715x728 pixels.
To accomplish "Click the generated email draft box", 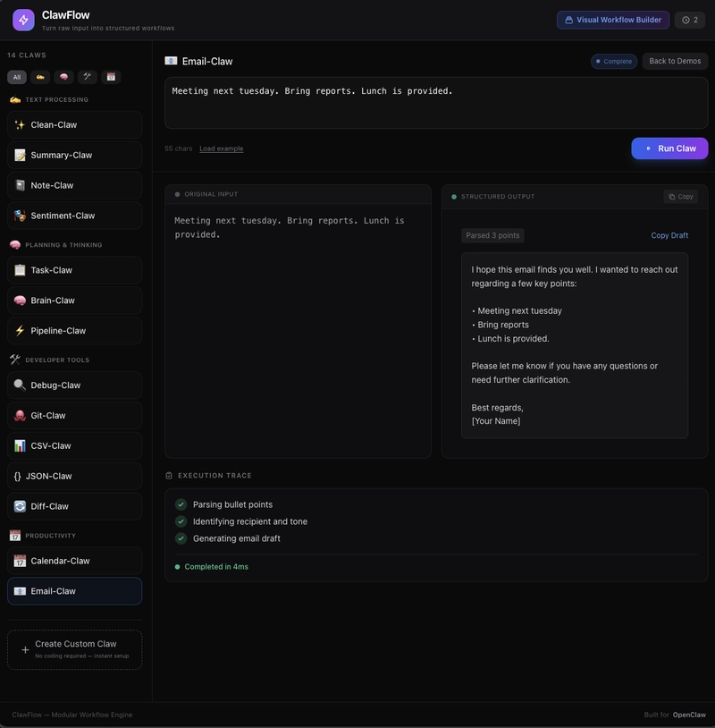I will (575, 345).
